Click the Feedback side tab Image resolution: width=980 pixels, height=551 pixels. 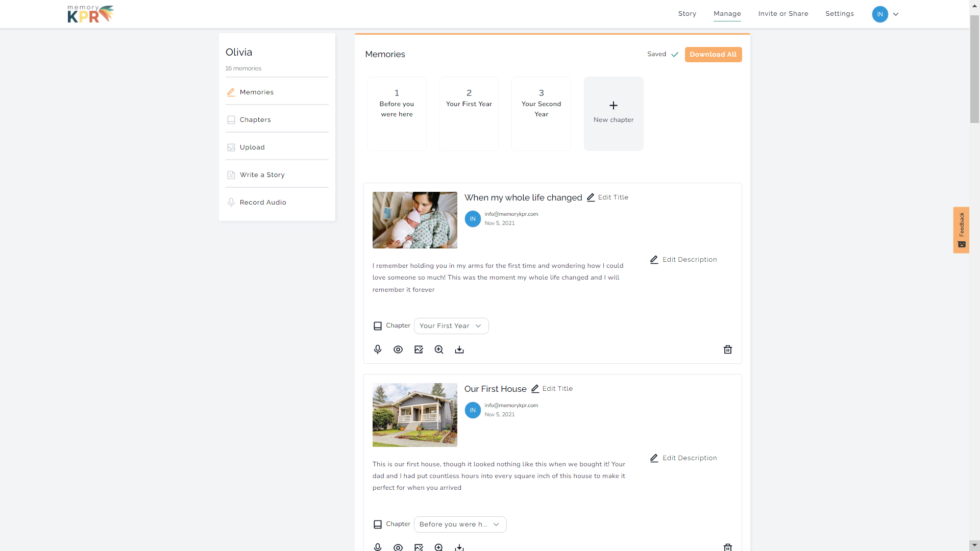pos(961,230)
